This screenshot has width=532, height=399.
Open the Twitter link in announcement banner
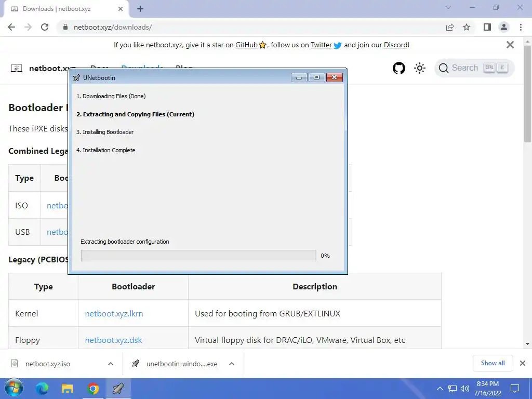click(321, 45)
